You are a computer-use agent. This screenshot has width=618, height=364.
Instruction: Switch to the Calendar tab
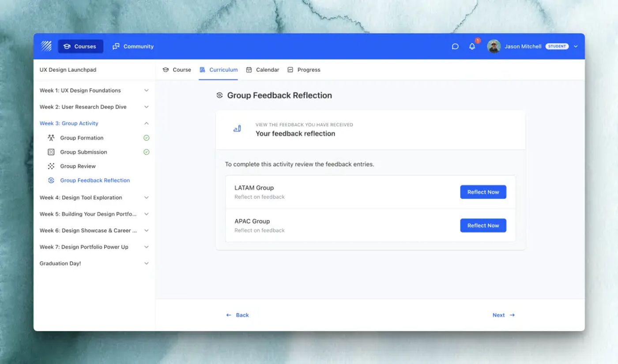tap(263, 70)
